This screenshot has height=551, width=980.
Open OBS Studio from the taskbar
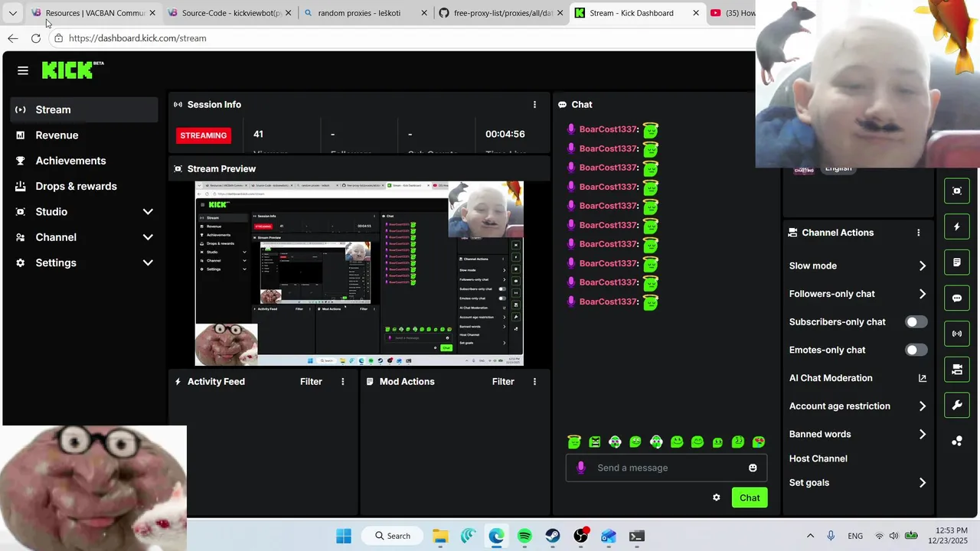pyautogui.click(x=580, y=536)
